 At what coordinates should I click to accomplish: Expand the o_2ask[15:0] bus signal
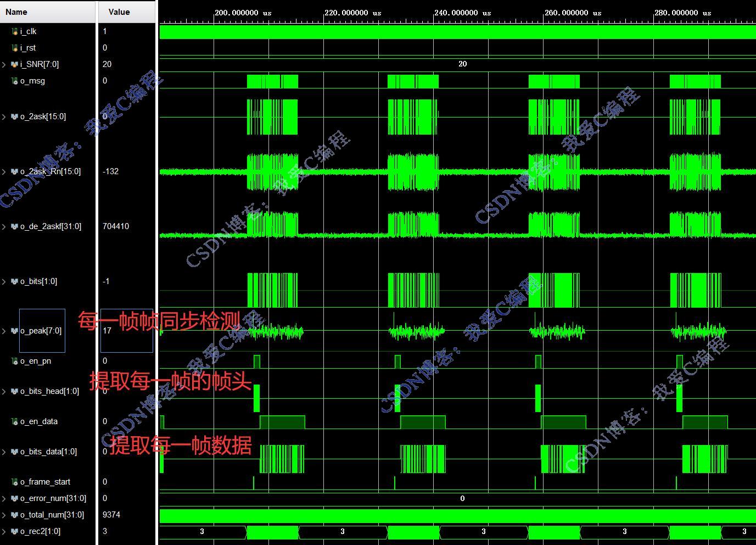pyautogui.click(x=4, y=116)
